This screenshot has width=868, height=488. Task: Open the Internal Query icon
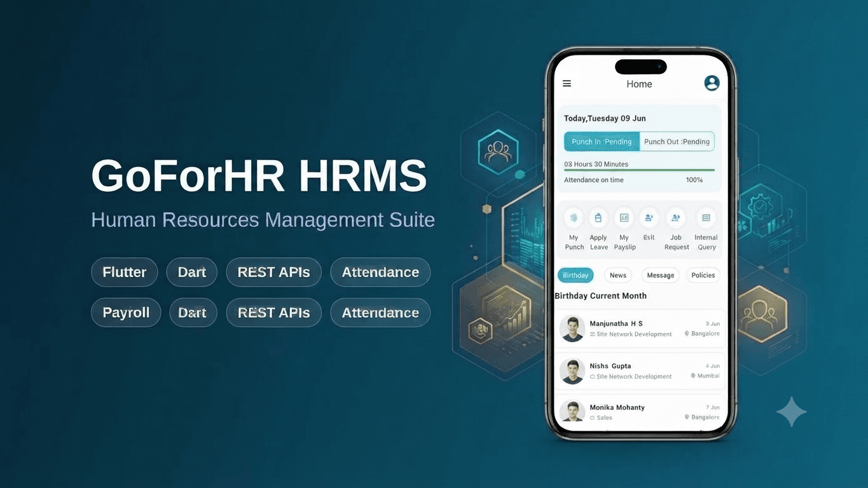[x=706, y=218]
